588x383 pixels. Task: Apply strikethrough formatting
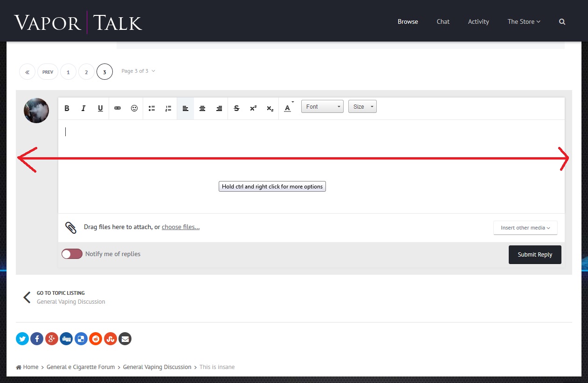coord(236,108)
